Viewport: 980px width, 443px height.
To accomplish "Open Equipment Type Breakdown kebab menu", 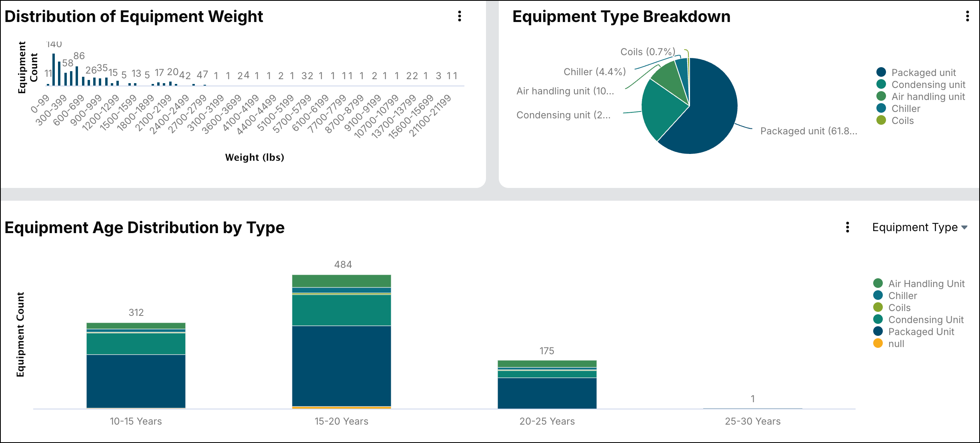I will (967, 16).
